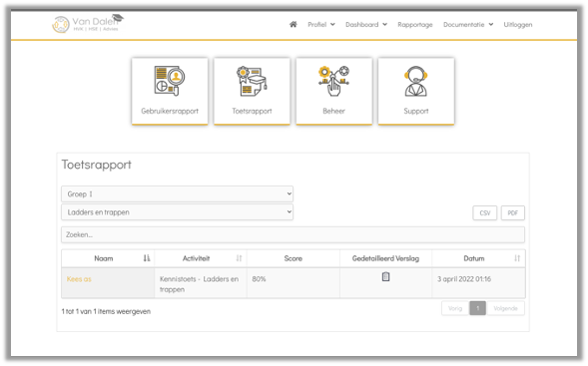This screenshot has width=588, height=366.
Task: Open the Support tile
Action: [416, 91]
